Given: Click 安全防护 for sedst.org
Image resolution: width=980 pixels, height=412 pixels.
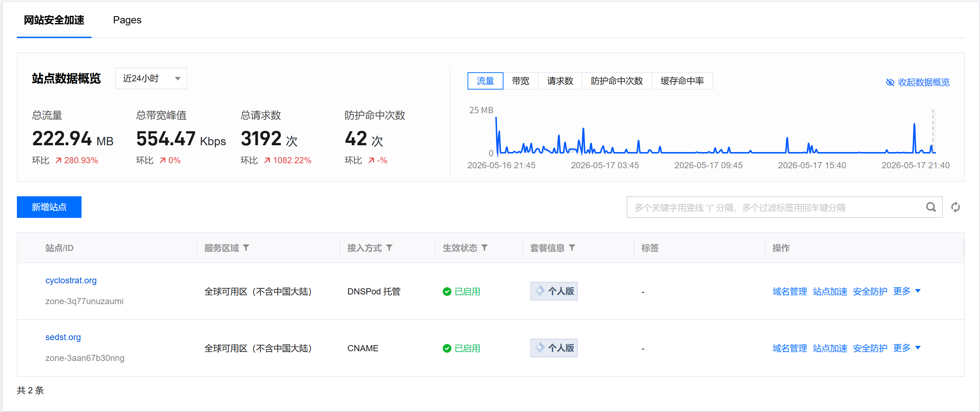Looking at the screenshot, I should (x=870, y=348).
